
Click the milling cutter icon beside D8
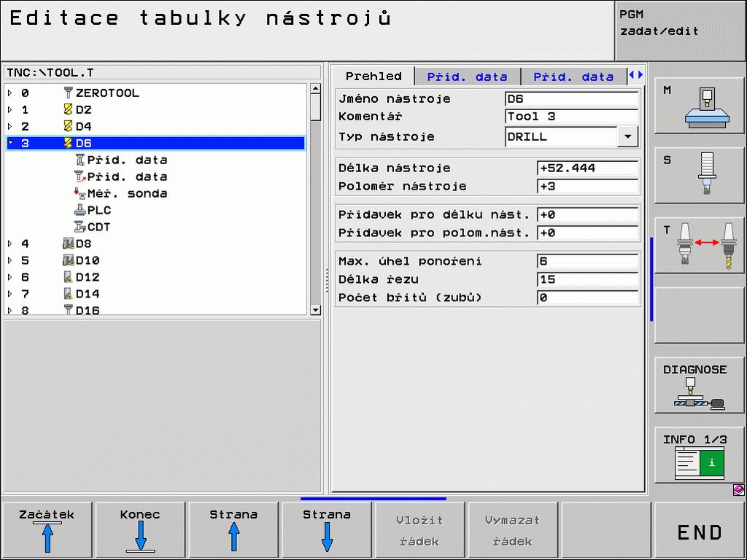(68, 244)
